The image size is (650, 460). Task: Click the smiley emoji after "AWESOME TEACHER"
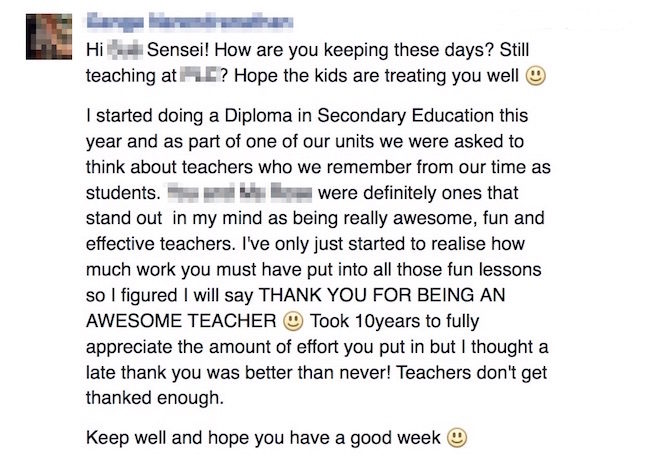point(293,323)
